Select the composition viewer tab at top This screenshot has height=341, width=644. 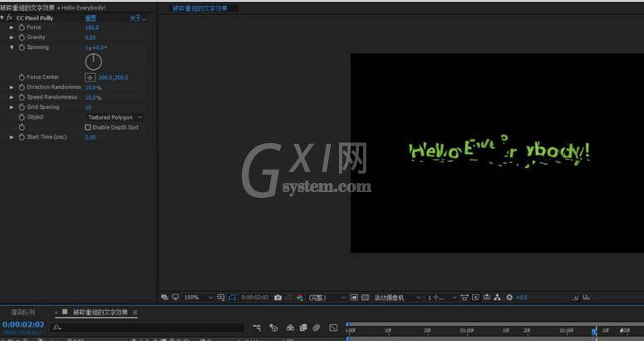click(x=199, y=8)
